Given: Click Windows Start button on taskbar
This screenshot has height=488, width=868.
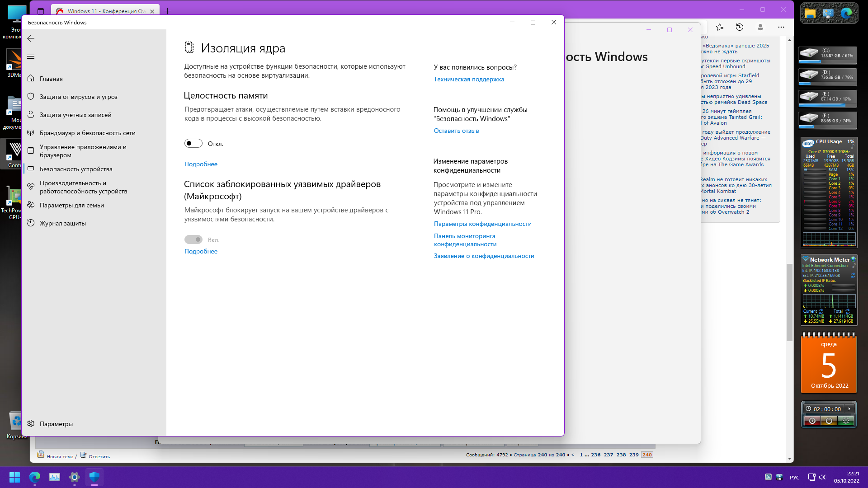Looking at the screenshot, I should (x=14, y=477).
